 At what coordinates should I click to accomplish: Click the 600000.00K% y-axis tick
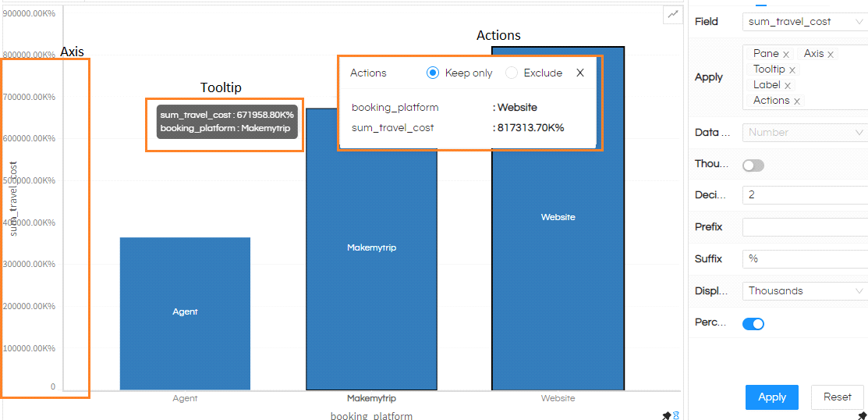tap(30, 138)
